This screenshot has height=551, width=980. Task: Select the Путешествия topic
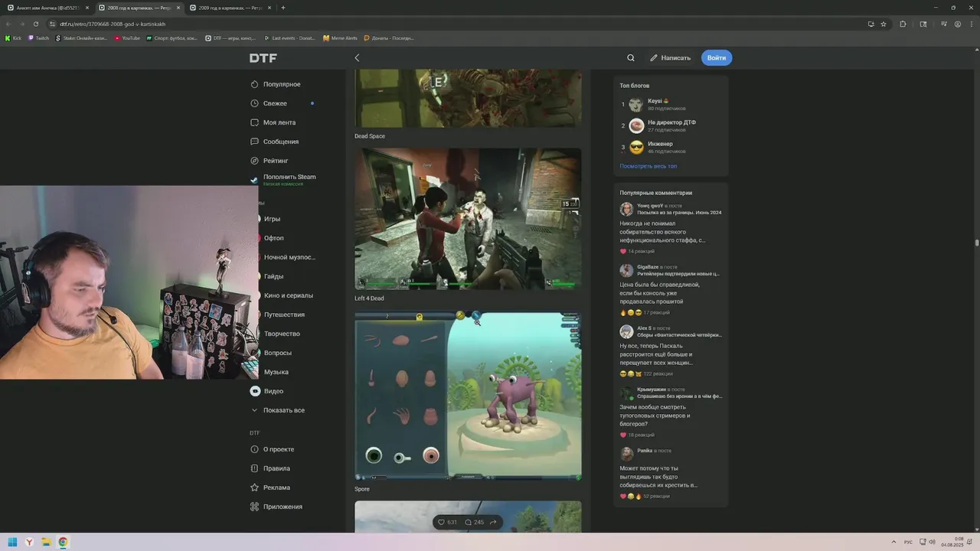pyautogui.click(x=284, y=315)
